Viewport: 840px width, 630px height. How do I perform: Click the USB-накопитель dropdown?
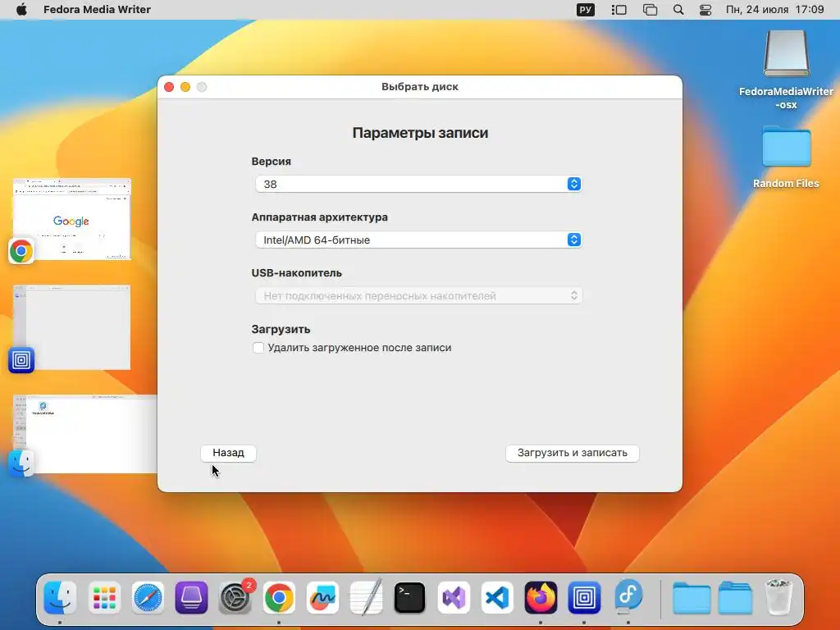419,295
